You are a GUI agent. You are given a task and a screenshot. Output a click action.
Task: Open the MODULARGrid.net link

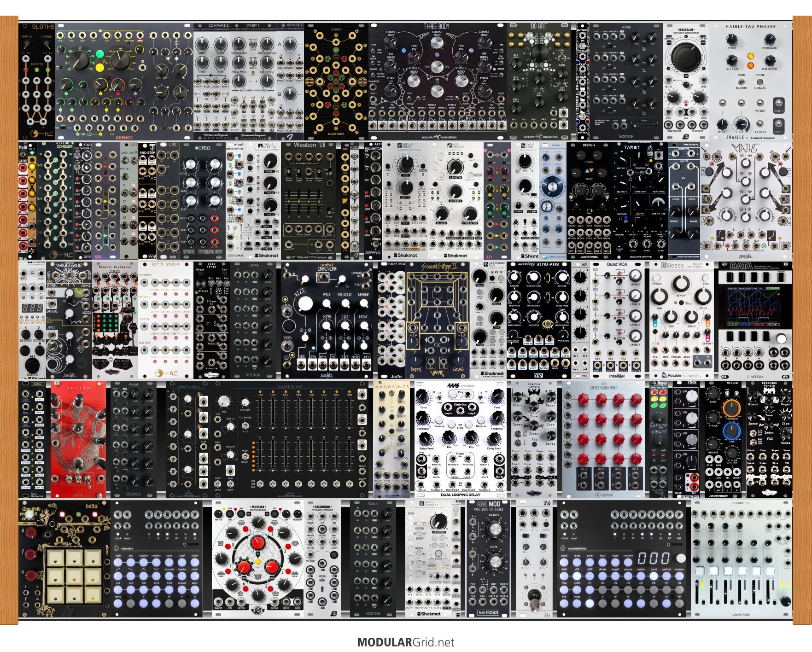pyautogui.click(x=406, y=642)
